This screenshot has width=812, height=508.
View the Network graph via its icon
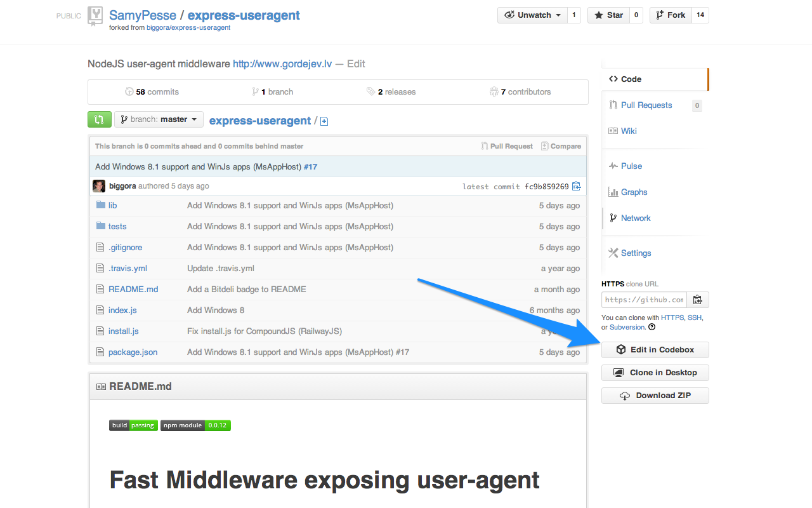point(613,218)
